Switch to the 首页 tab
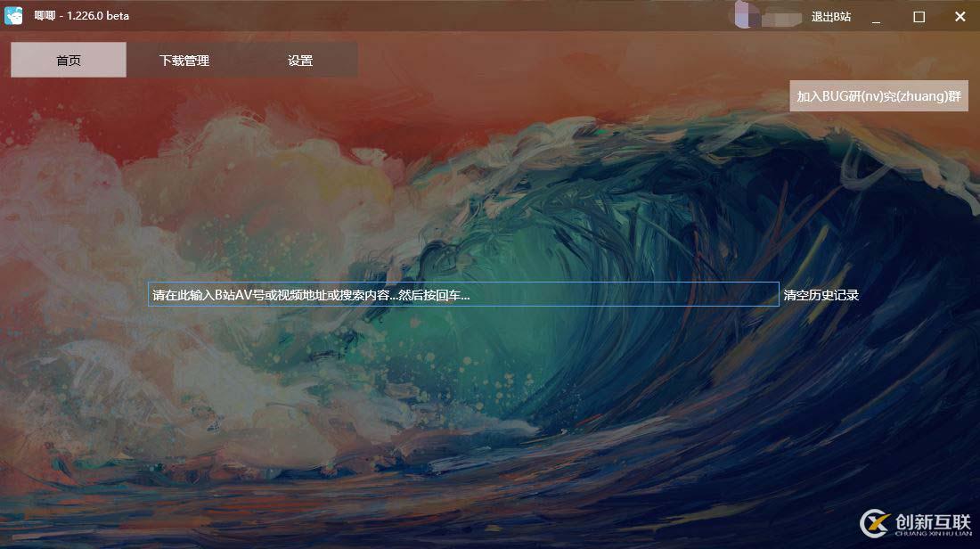 69,61
